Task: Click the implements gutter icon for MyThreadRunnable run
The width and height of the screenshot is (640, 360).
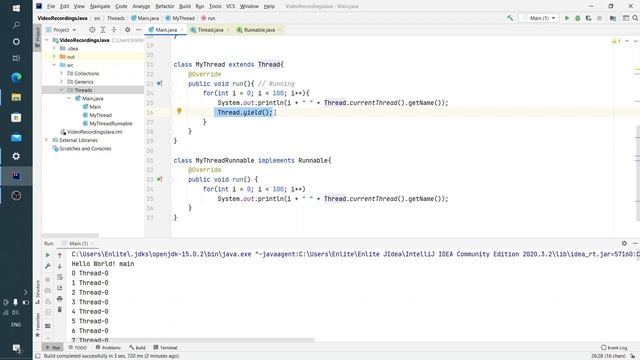Action: (159, 179)
